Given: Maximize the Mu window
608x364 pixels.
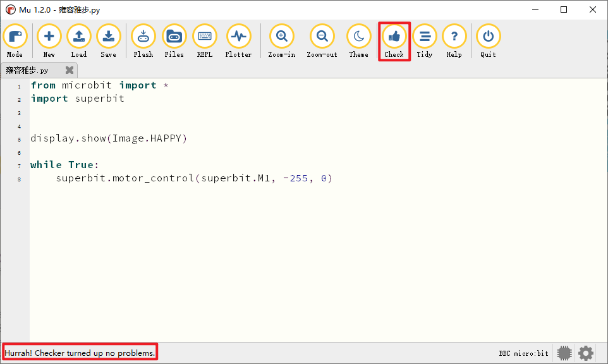Looking at the screenshot, I should 564,9.
